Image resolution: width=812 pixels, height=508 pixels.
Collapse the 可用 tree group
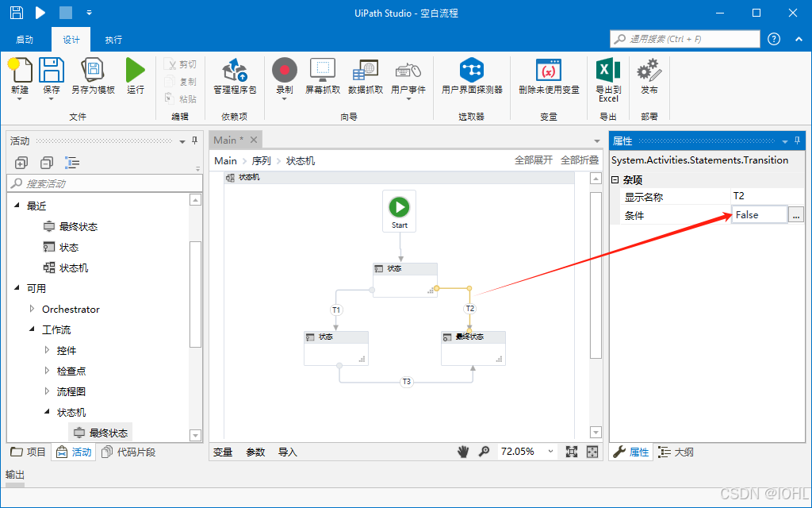tap(17, 288)
